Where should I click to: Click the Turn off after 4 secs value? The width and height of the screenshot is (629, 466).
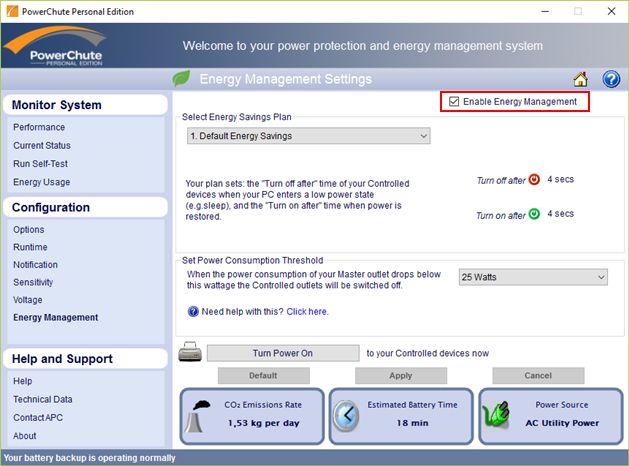[560, 179]
